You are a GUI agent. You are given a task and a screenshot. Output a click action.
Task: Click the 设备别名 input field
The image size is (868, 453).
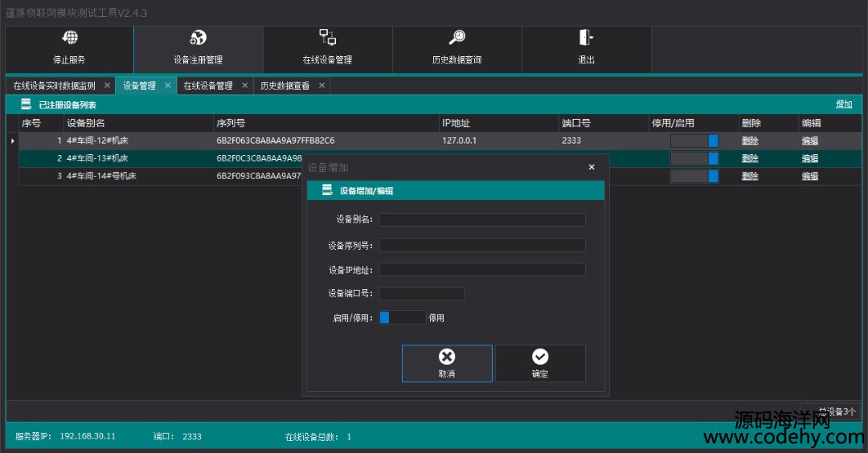pyautogui.click(x=482, y=219)
